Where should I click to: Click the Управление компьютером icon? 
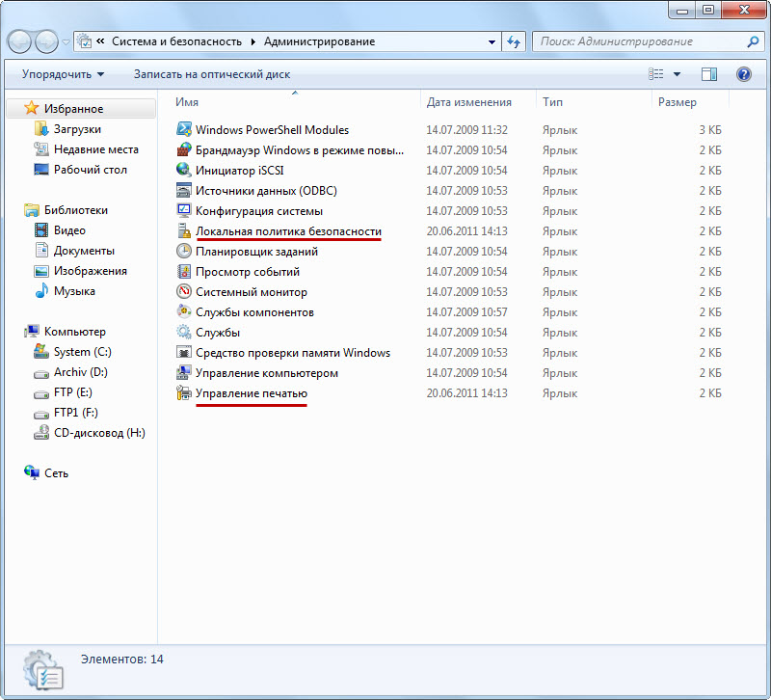point(184,372)
